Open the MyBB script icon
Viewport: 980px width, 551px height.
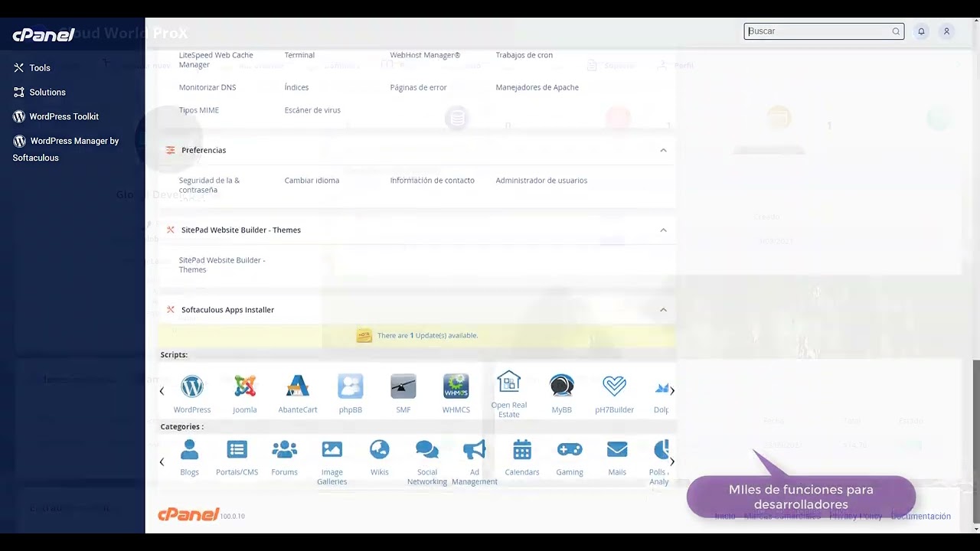(562, 386)
